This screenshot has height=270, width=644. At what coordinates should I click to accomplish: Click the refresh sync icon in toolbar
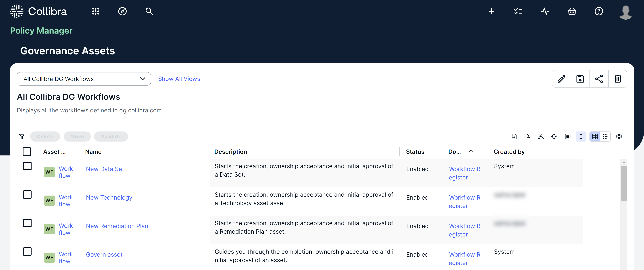[x=554, y=137]
